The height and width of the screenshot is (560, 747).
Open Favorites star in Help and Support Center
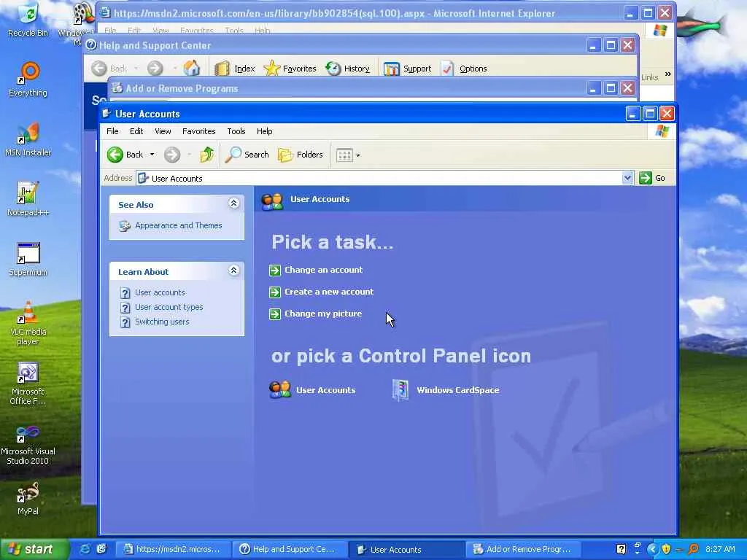click(x=290, y=69)
